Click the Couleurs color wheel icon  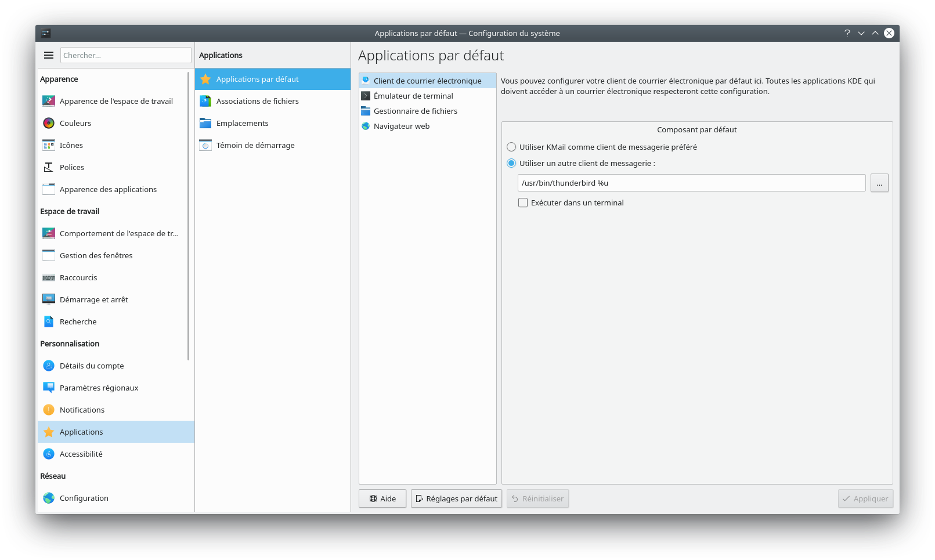49,123
